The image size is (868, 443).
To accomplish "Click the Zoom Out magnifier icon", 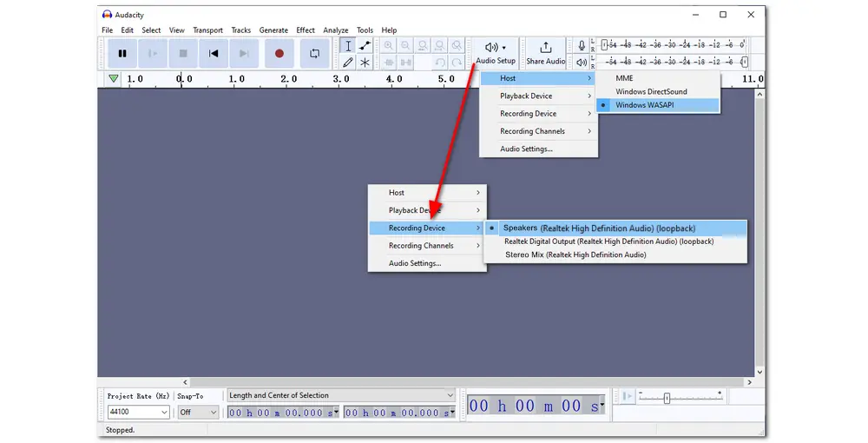I will [x=405, y=46].
